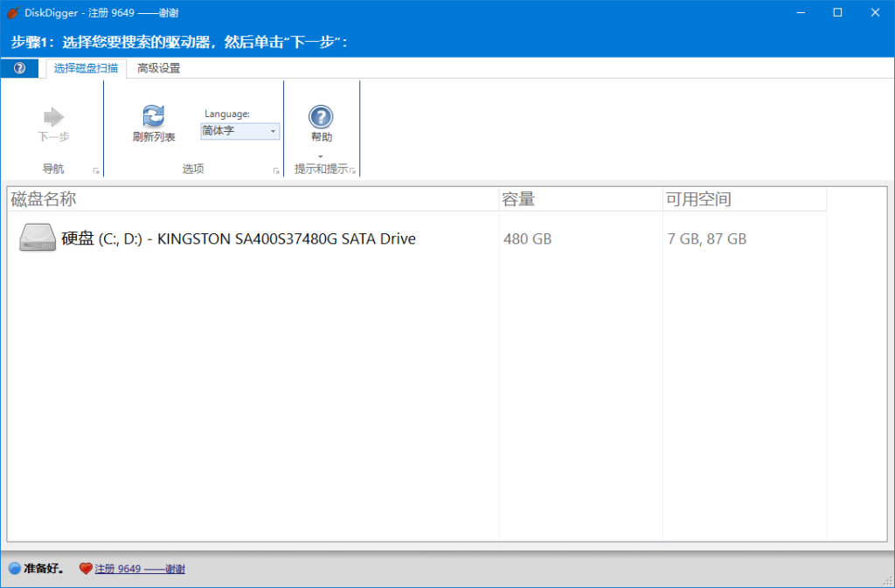Viewport: 895px width, 588px height.
Task: Click the red heart icon in status bar
Action: point(86,569)
